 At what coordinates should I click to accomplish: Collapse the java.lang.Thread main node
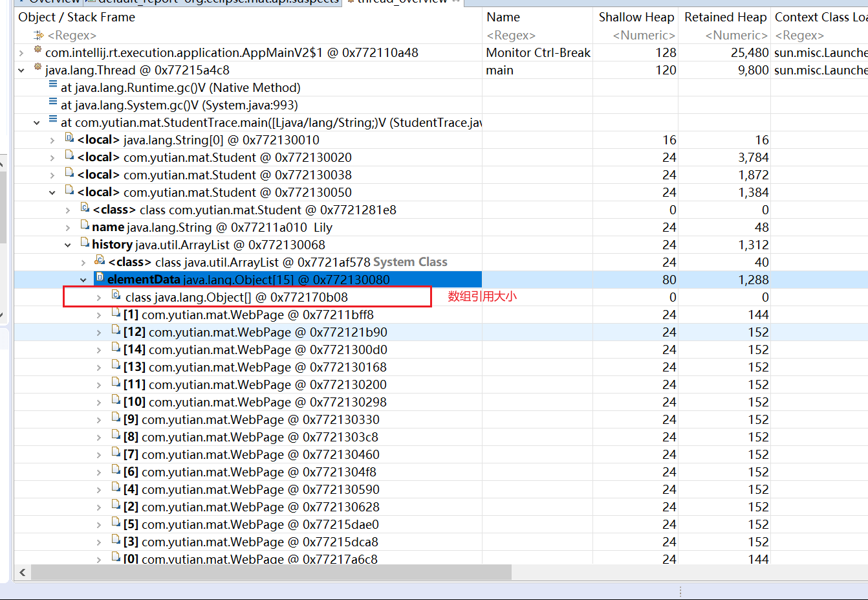click(21, 71)
